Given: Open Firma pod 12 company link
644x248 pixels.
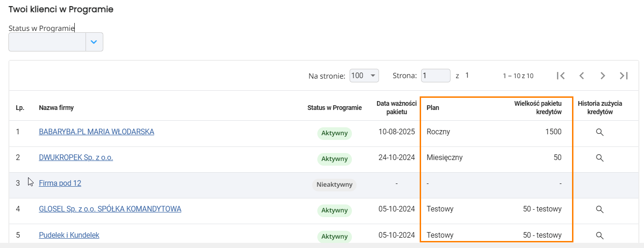Looking at the screenshot, I should pos(60,183).
